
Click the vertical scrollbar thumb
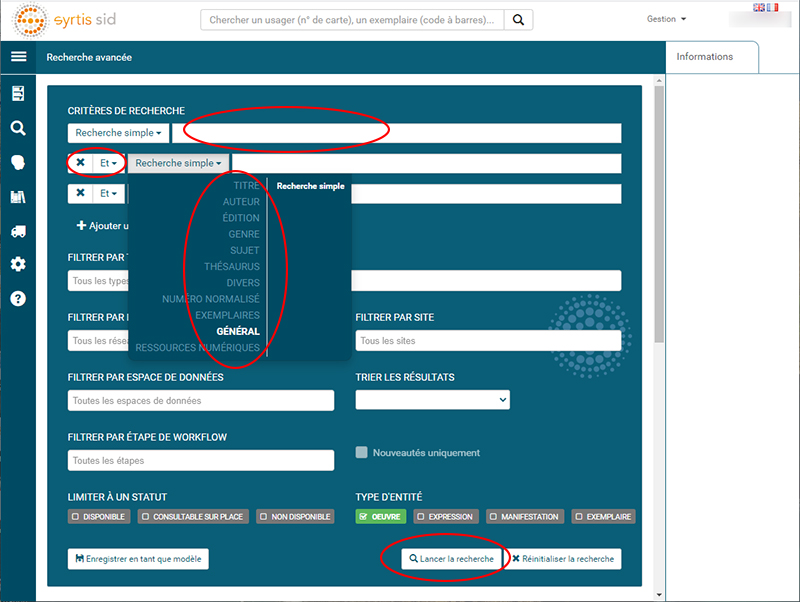coord(659,214)
